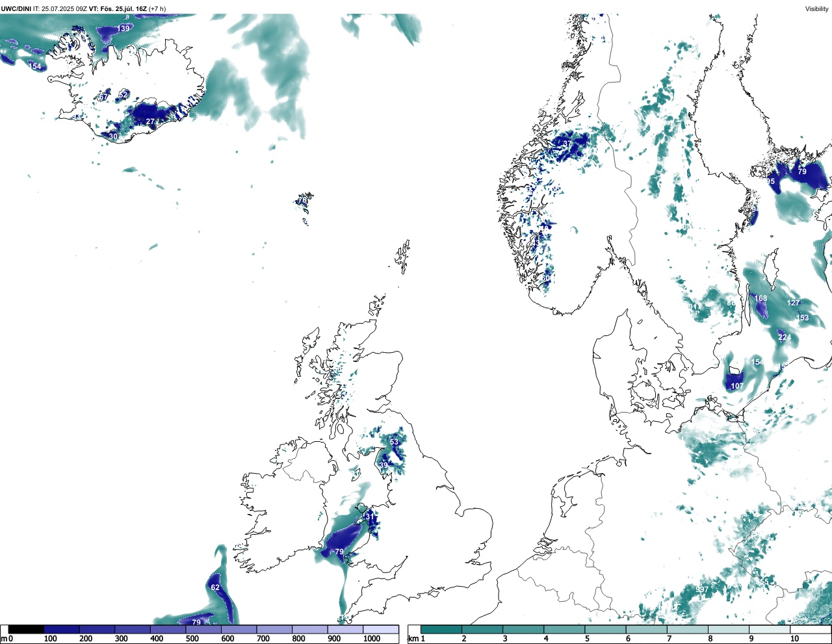Click the 7–8 km pale teal legend segment
Screen dimensions: 832x644
coord(687,629)
